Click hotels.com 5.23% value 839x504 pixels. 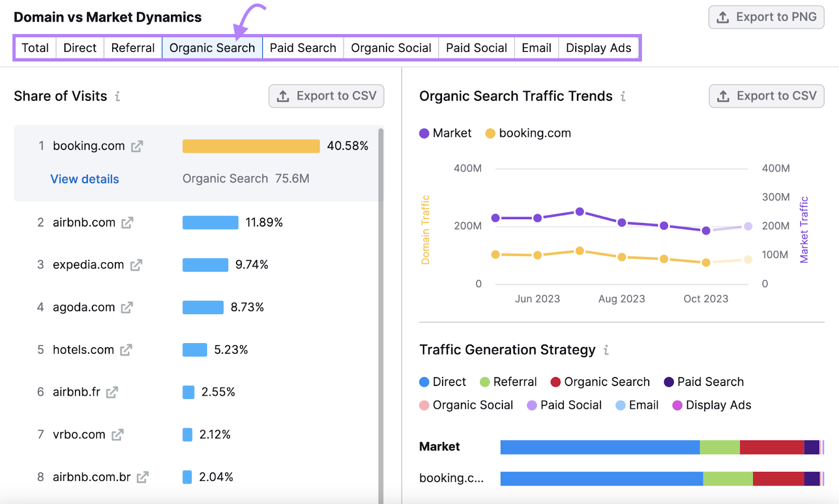[x=231, y=350]
